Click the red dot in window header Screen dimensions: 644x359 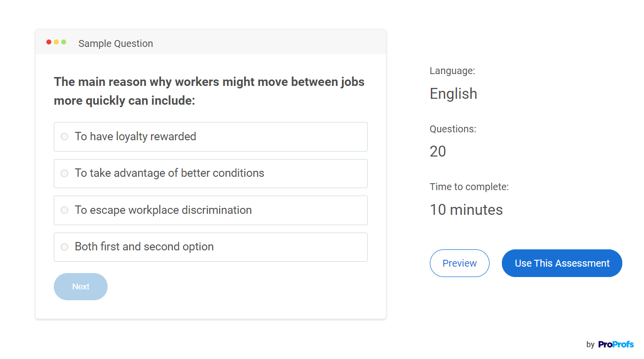point(49,42)
